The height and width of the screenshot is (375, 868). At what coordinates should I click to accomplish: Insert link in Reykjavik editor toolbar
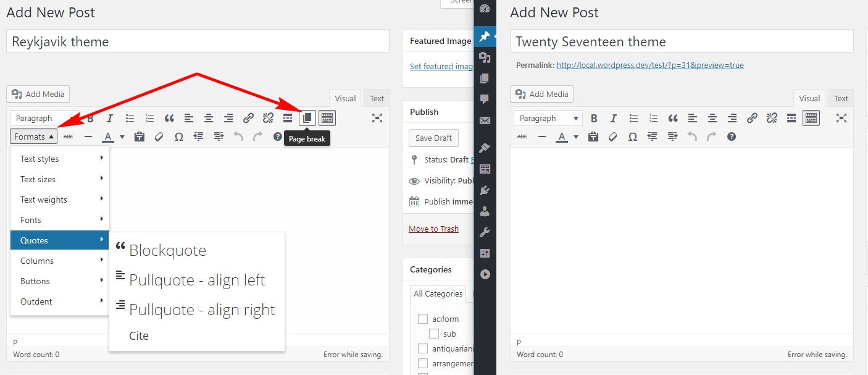pos(248,118)
